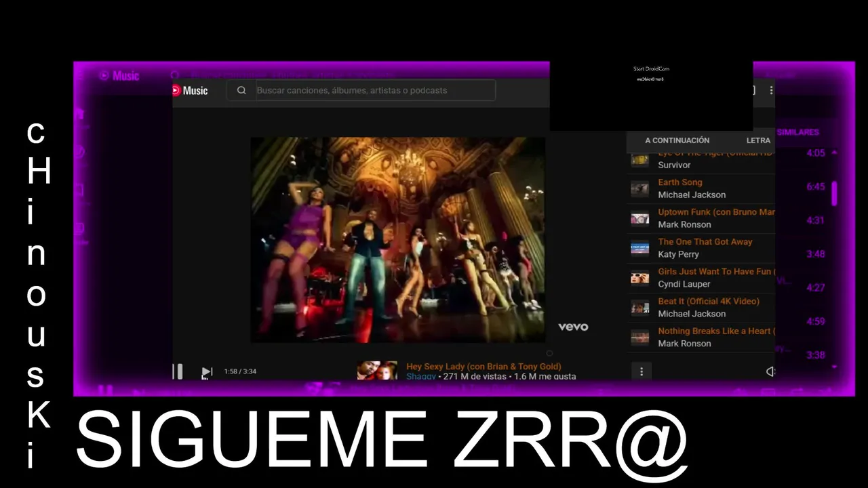
Task: Click the Beat It thumbnail
Action: [x=640, y=308]
